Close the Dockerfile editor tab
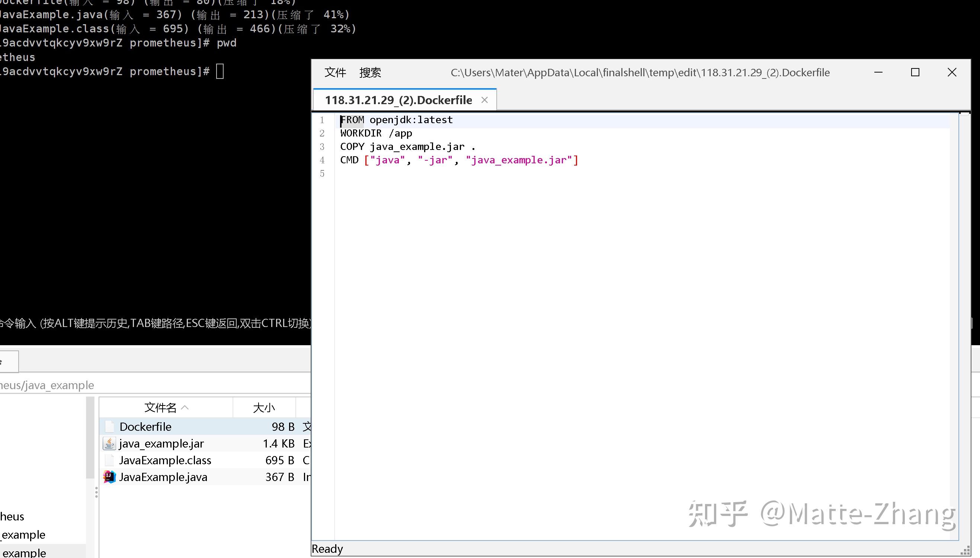Screen dimensions: 980x558 coord(484,100)
